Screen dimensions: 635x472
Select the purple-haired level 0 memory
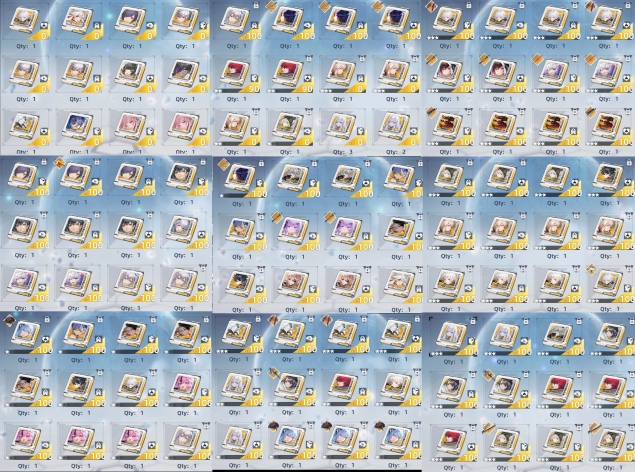click(x=131, y=21)
